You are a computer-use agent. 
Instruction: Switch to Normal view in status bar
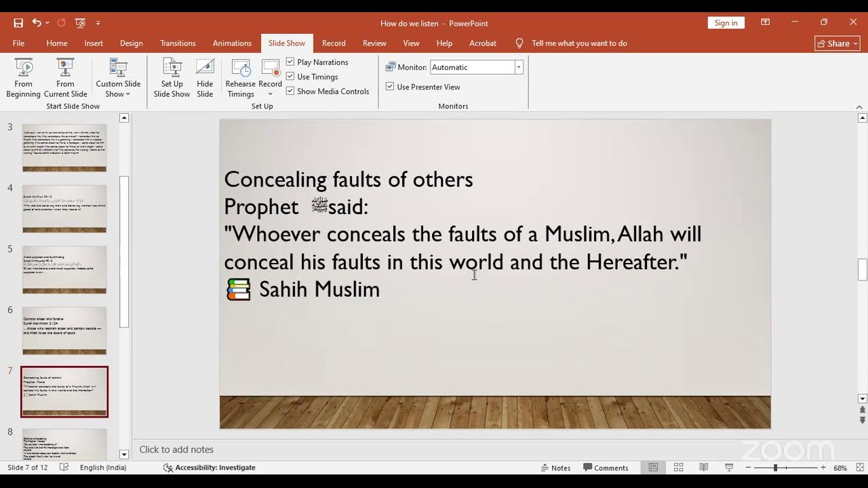(653, 468)
